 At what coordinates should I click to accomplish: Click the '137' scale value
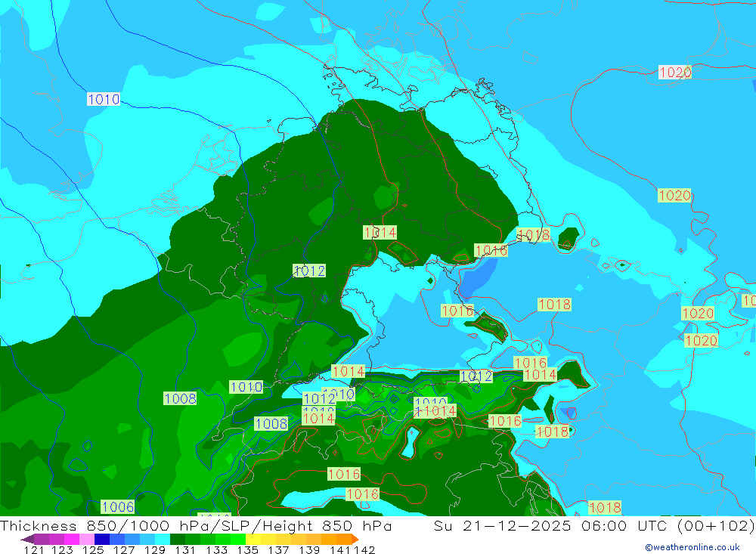[x=278, y=549]
